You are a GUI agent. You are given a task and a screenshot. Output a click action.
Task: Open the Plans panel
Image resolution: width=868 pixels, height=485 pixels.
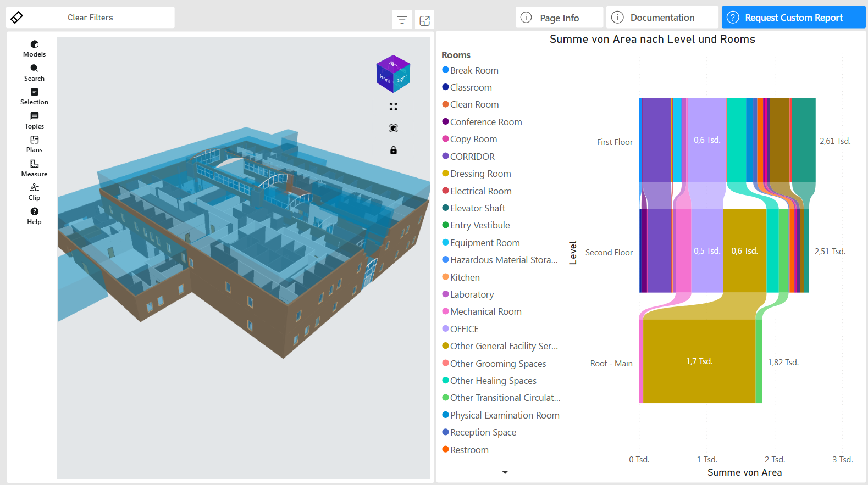pyautogui.click(x=34, y=144)
